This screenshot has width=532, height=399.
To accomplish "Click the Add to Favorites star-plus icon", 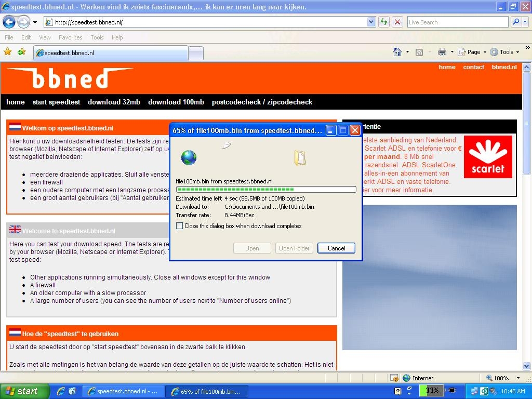I will tap(21, 52).
